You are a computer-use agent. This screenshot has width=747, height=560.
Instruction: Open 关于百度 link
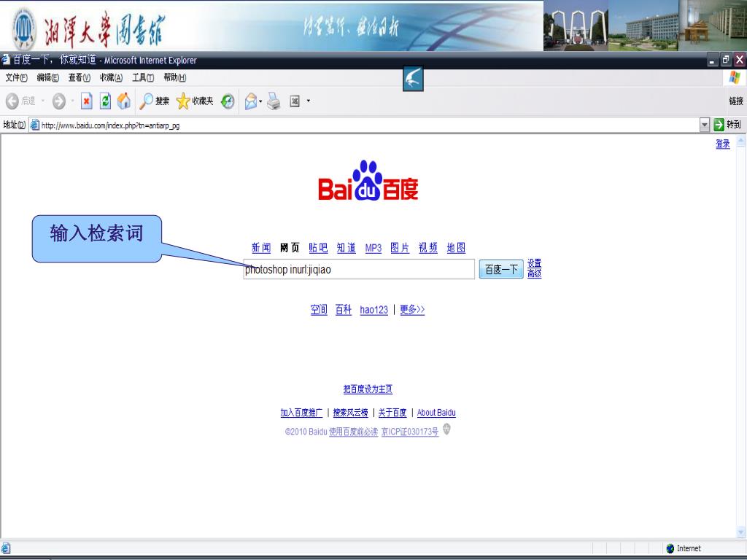point(392,413)
